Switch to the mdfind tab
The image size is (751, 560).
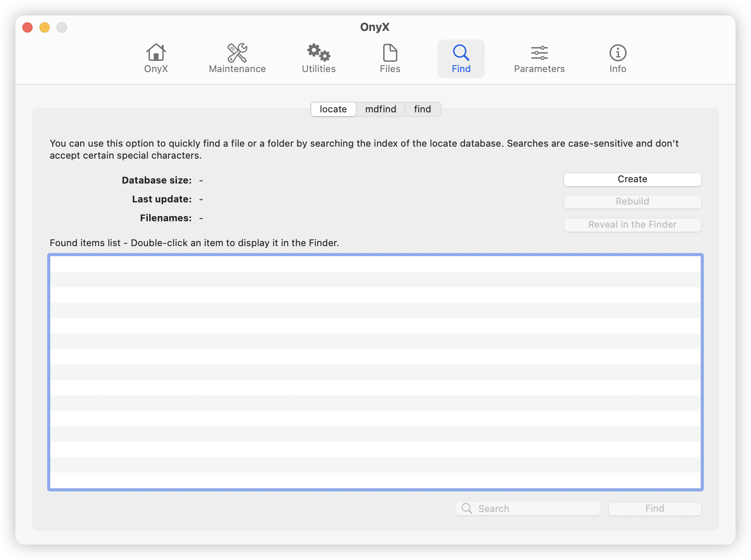point(381,109)
